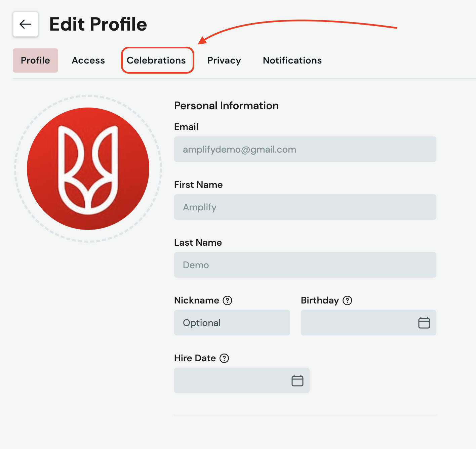Click the Birthday label text
The width and height of the screenshot is (476, 449).
tap(320, 300)
